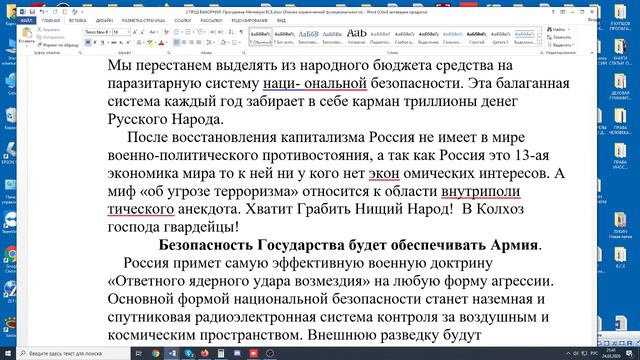
Task: Click the Save icon in quick access toolbar
Action: tap(32, 12)
